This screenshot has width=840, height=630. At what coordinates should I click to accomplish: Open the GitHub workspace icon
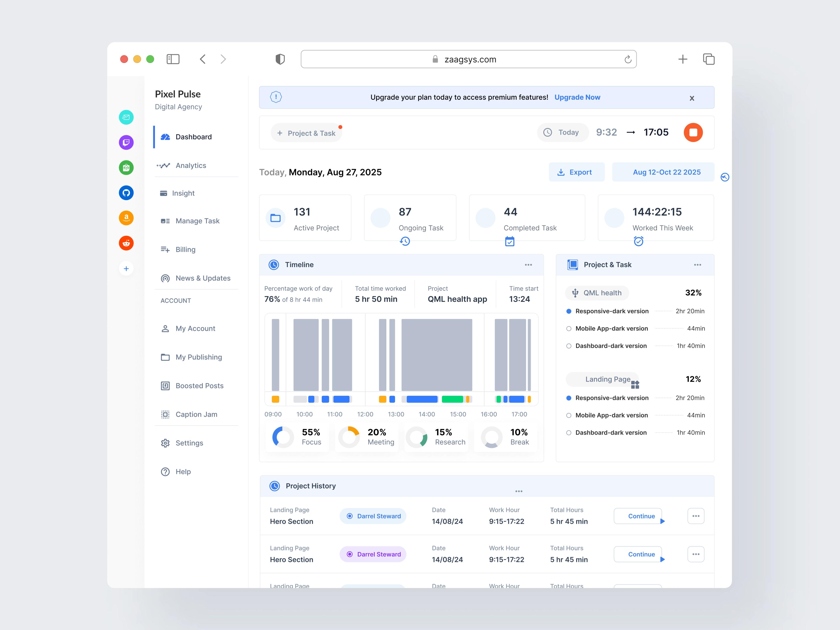point(126,193)
